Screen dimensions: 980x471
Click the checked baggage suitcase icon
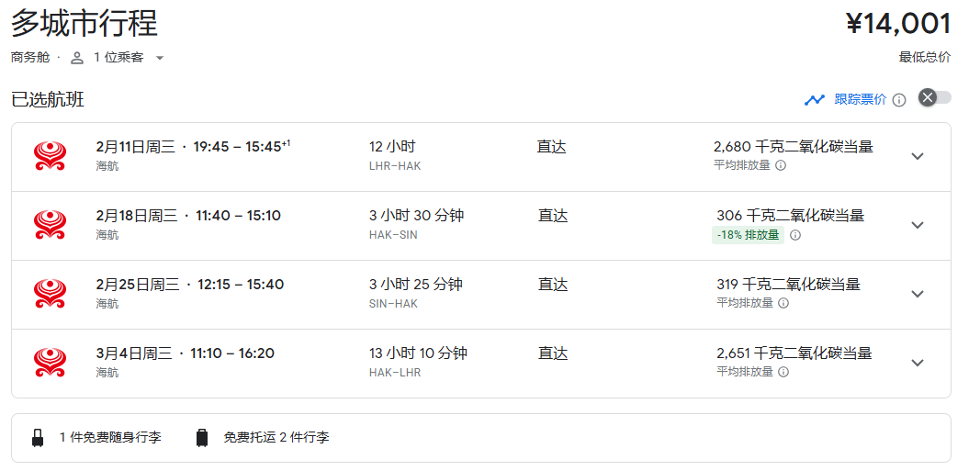pos(202,438)
